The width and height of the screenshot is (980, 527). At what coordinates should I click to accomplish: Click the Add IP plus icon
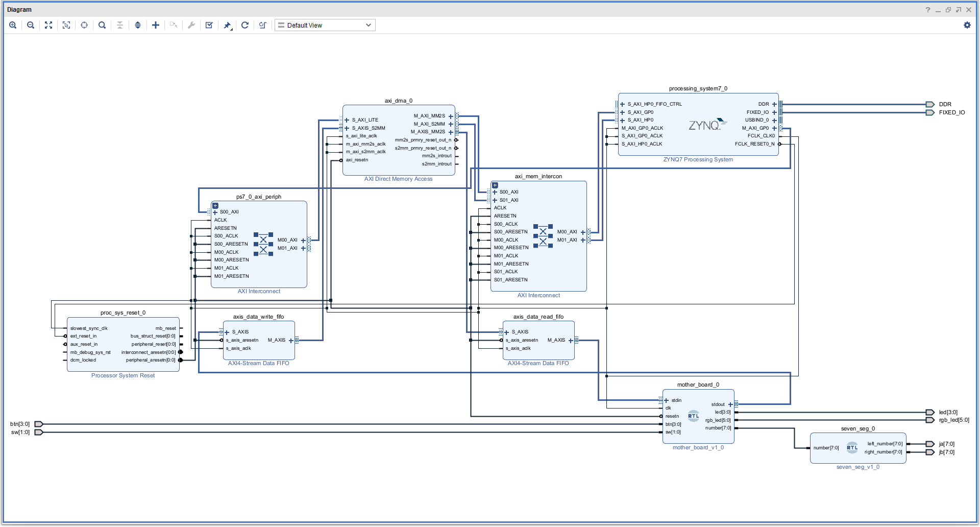point(156,25)
